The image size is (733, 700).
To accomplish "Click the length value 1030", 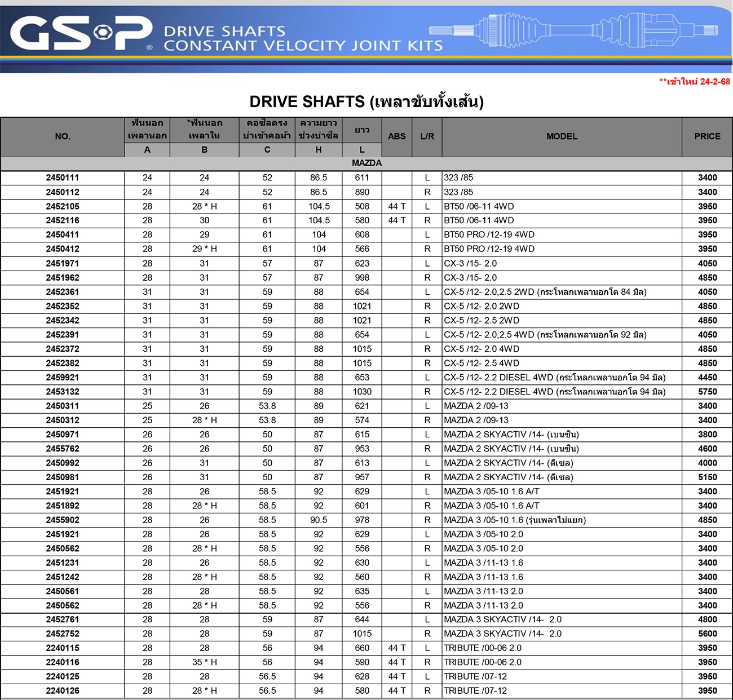I will (x=362, y=392).
